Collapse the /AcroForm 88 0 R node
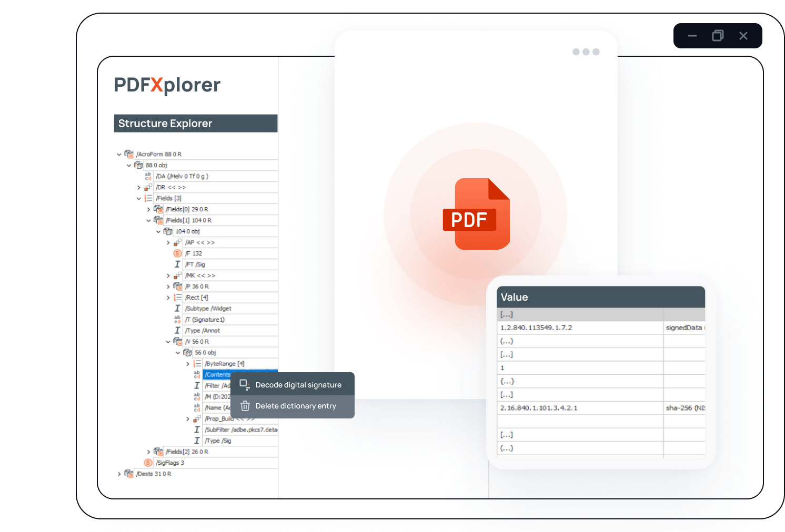 tap(119, 154)
